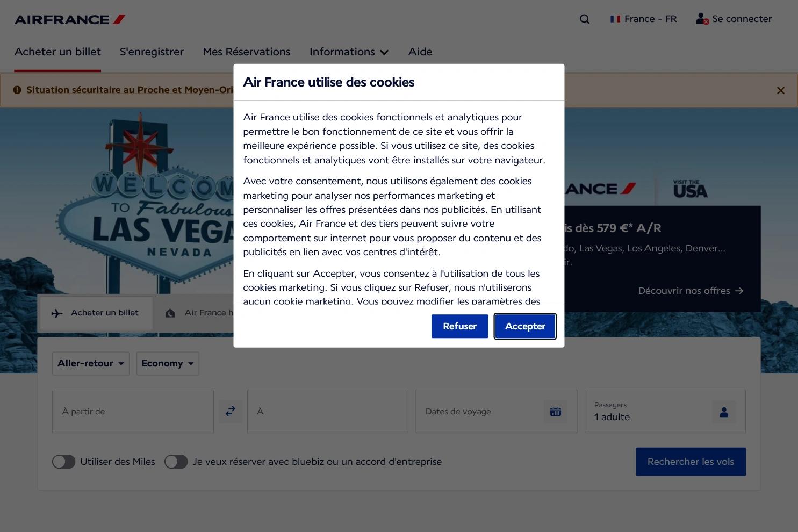Click the 579 €* A/R promo text
This screenshot has height=532, width=798.
[x=613, y=228]
